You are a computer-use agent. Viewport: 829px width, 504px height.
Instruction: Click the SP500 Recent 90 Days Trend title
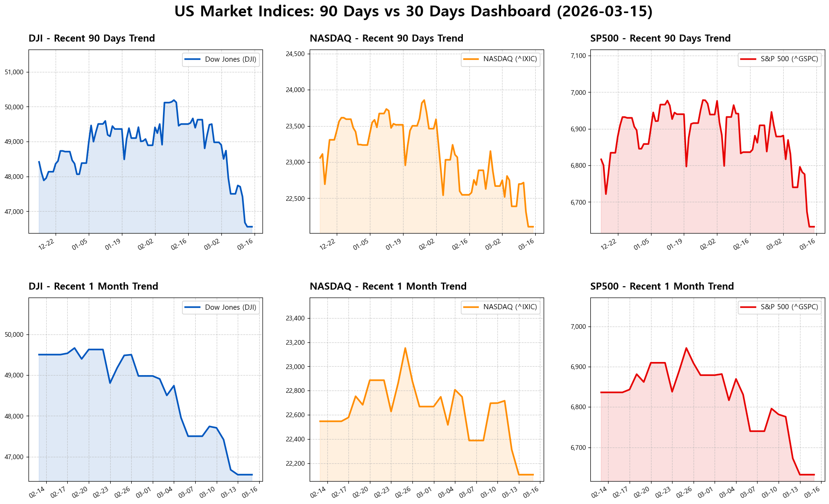click(660, 38)
